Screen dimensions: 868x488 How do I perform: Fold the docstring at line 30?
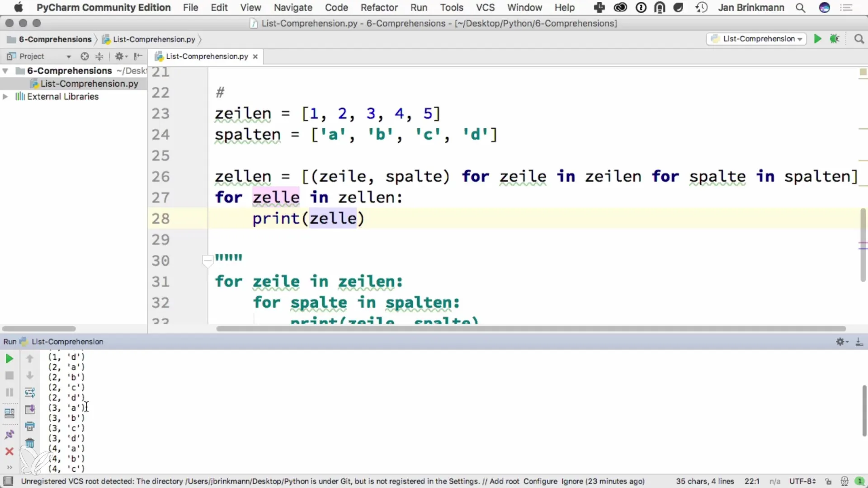tap(208, 260)
